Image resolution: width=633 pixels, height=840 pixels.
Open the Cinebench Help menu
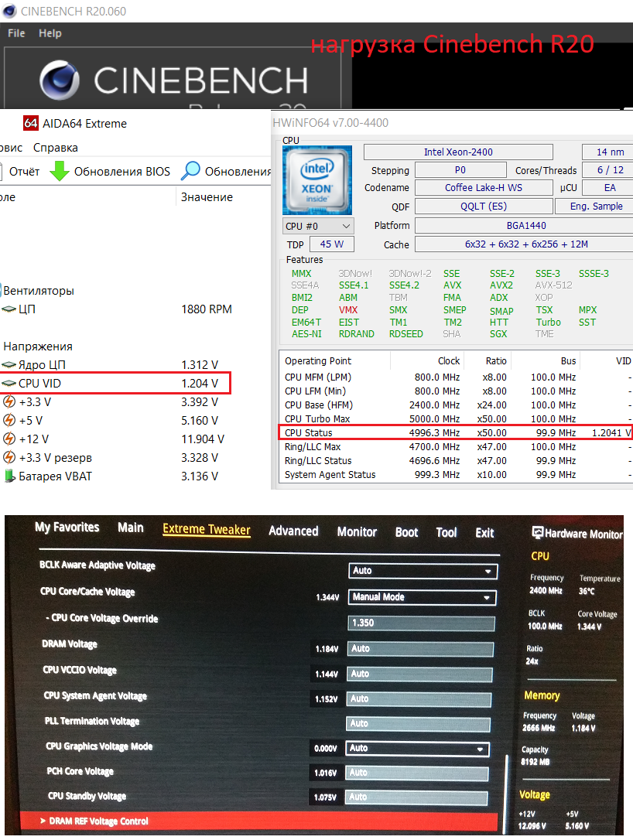click(x=50, y=33)
